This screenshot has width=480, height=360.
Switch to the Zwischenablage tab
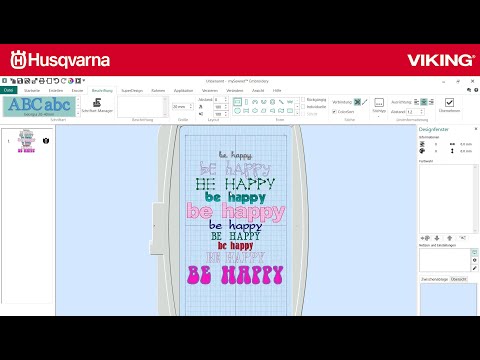tap(434, 279)
